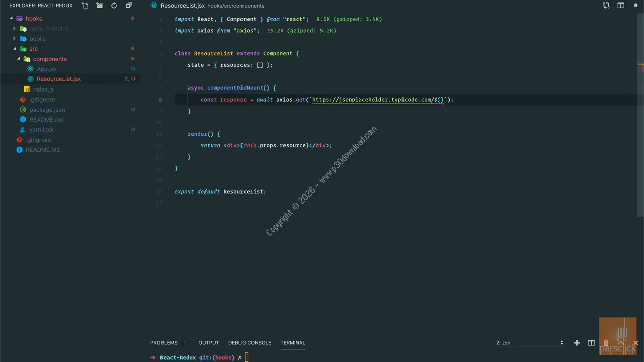The width and height of the screenshot is (644, 362).
Task: Open the DEBUG CONSOLE tab
Action: point(250,343)
